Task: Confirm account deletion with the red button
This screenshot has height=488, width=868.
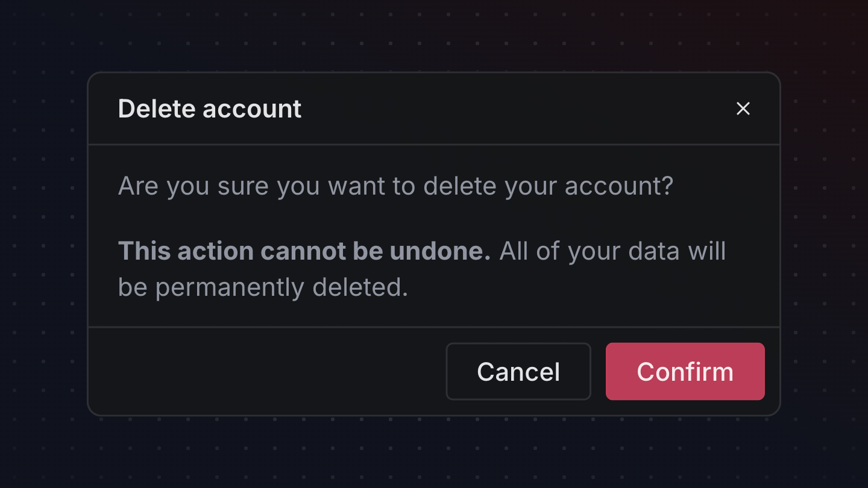Action: click(x=685, y=371)
